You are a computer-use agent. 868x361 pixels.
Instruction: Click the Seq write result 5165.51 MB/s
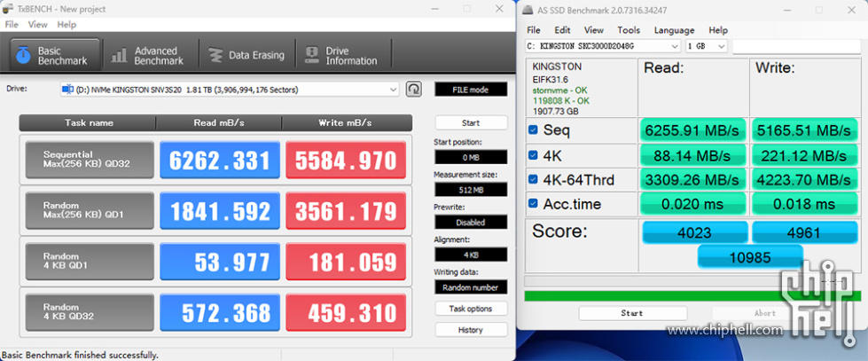pos(804,130)
